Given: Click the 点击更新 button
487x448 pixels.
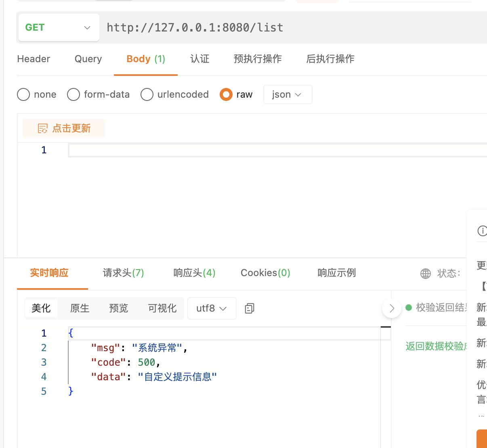Looking at the screenshot, I should (x=64, y=128).
